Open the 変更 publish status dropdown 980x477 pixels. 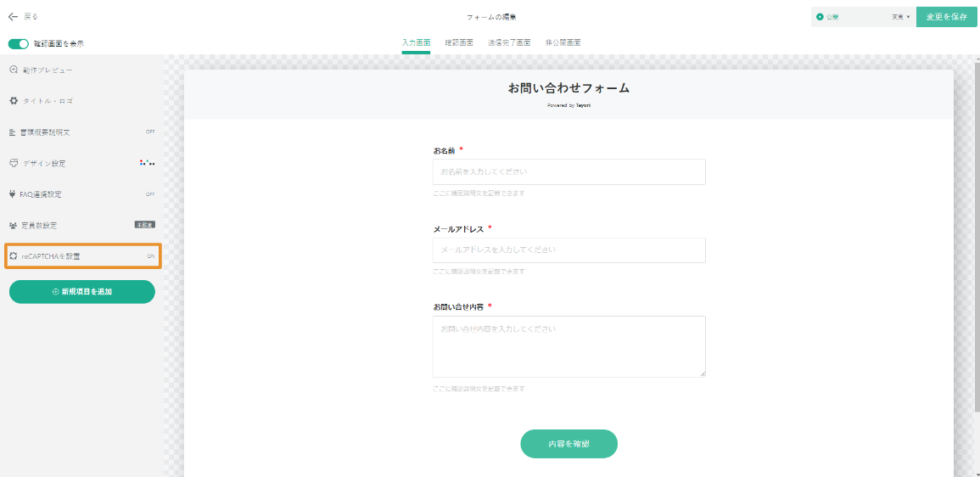click(x=900, y=17)
